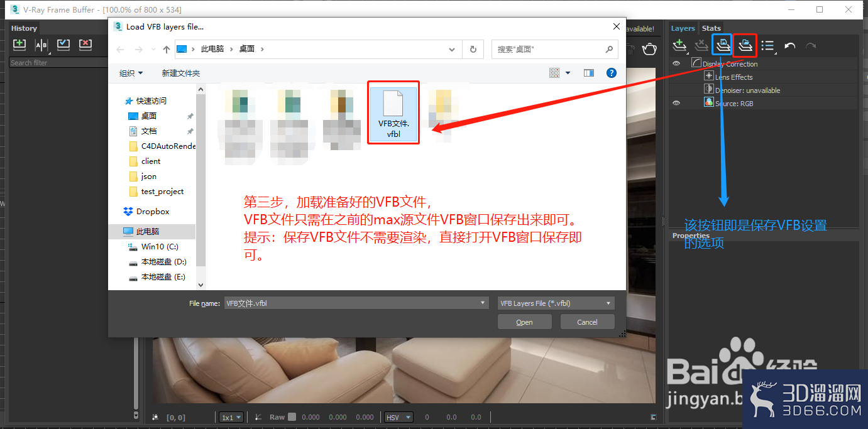Click the Search filter field in History
This screenshot has width=868, height=429.
(60, 62)
